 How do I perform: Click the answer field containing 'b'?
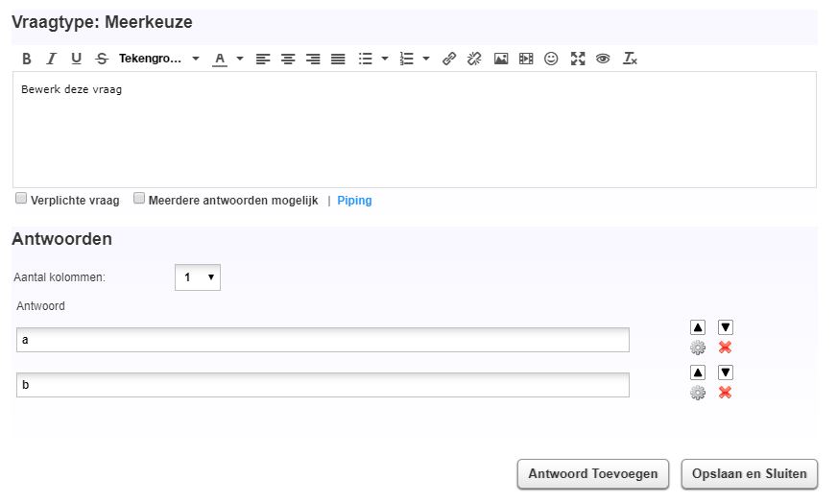(x=323, y=385)
